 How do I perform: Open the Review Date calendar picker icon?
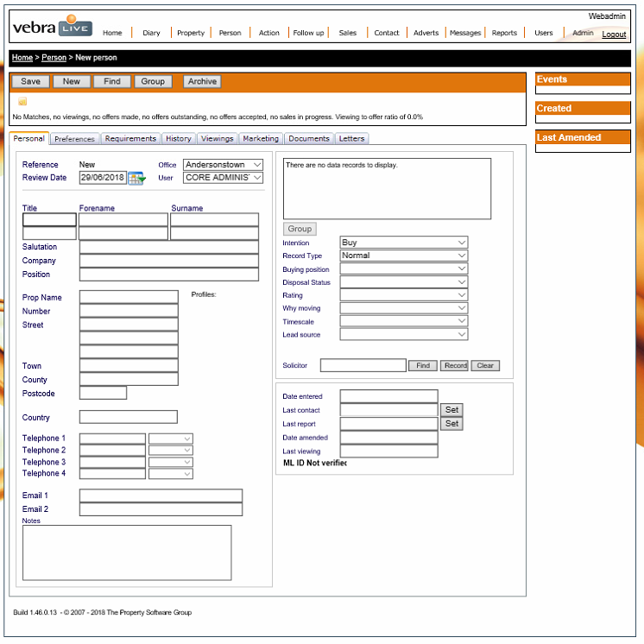136,178
